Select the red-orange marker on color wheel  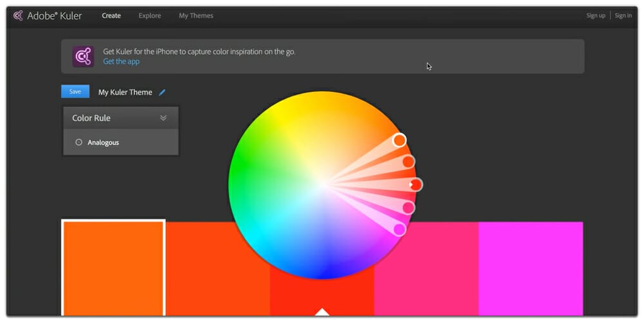408,162
